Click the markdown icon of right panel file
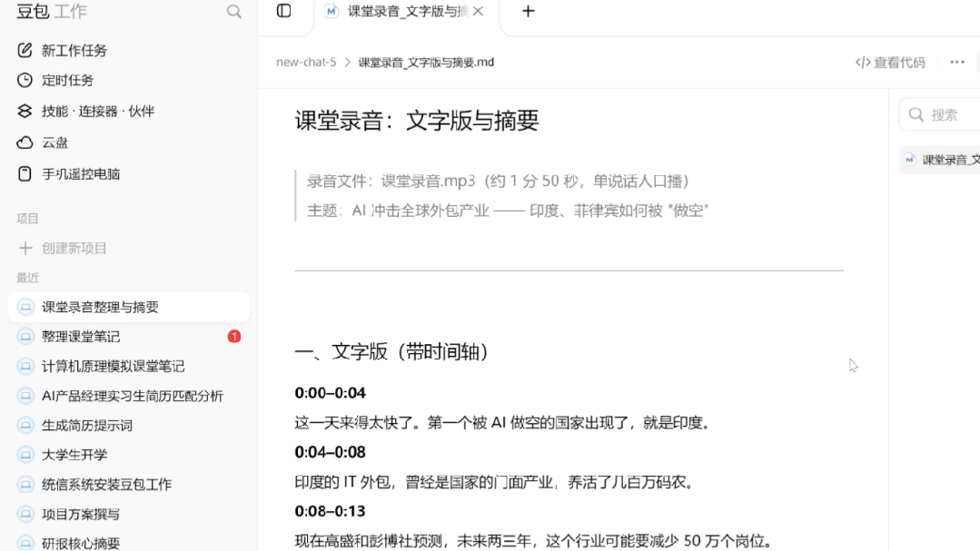Image resolution: width=980 pixels, height=551 pixels. (910, 160)
